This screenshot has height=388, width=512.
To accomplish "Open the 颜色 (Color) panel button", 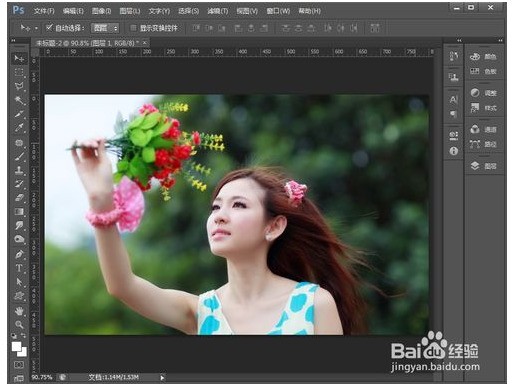I will tap(484, 57).
